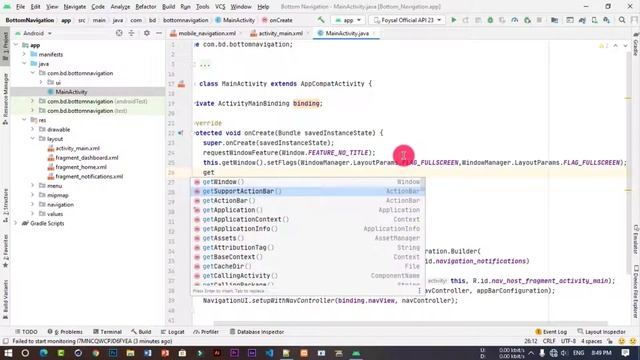Click the network globe icon in system tray

click(x=553, y=353)
